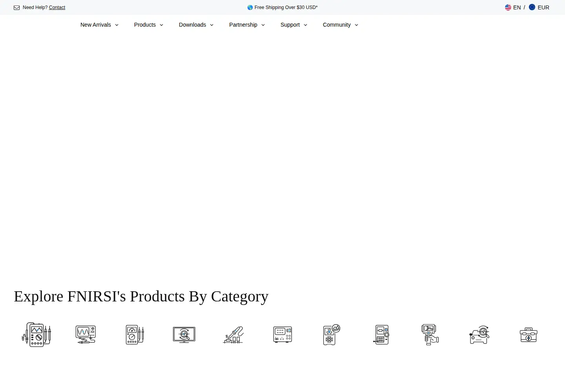565x392 pixels.
Task: Open the USB tester device category icon
Action: (x=381, y=335)
